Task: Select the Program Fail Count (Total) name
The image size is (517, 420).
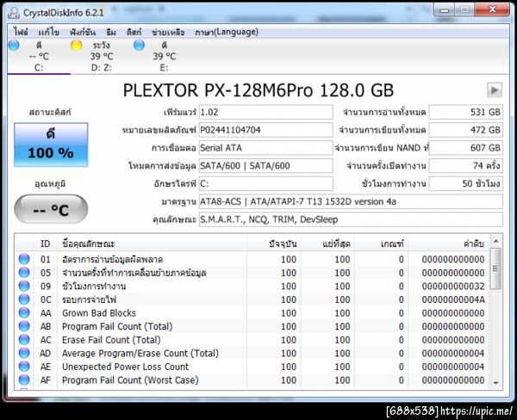Action: tap(117, 326)
